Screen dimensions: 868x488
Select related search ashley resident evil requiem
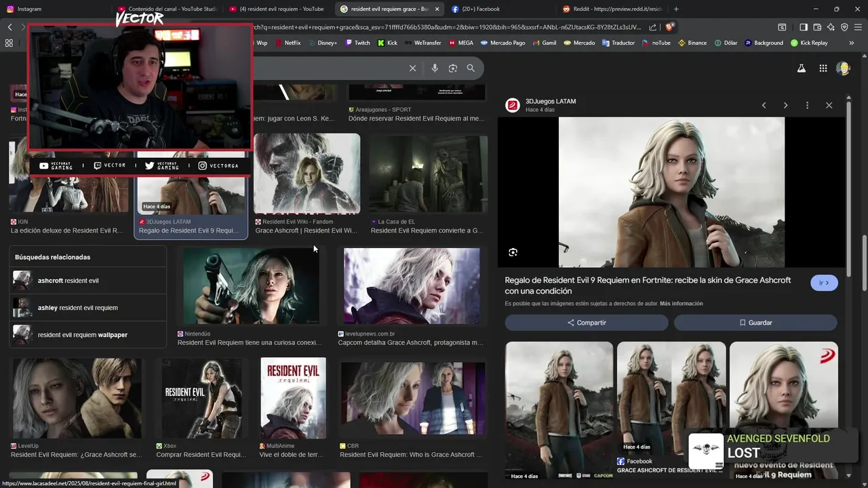[87, 308]
